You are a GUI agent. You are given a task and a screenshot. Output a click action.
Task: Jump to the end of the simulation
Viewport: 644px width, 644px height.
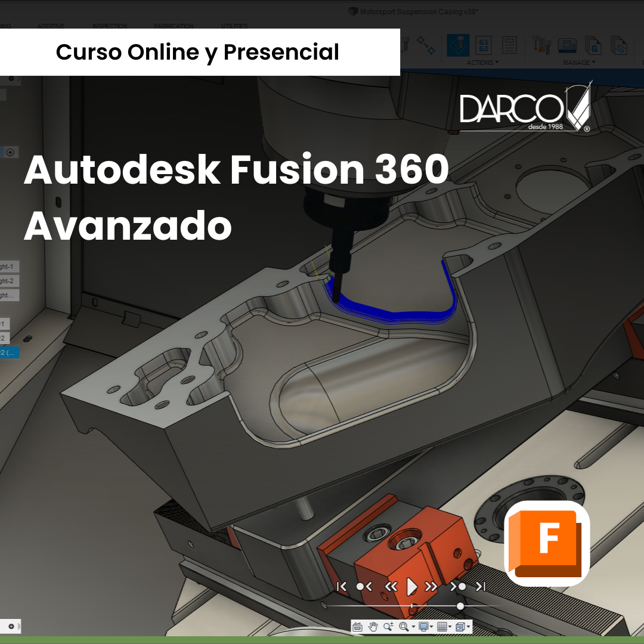pos(481,587)
